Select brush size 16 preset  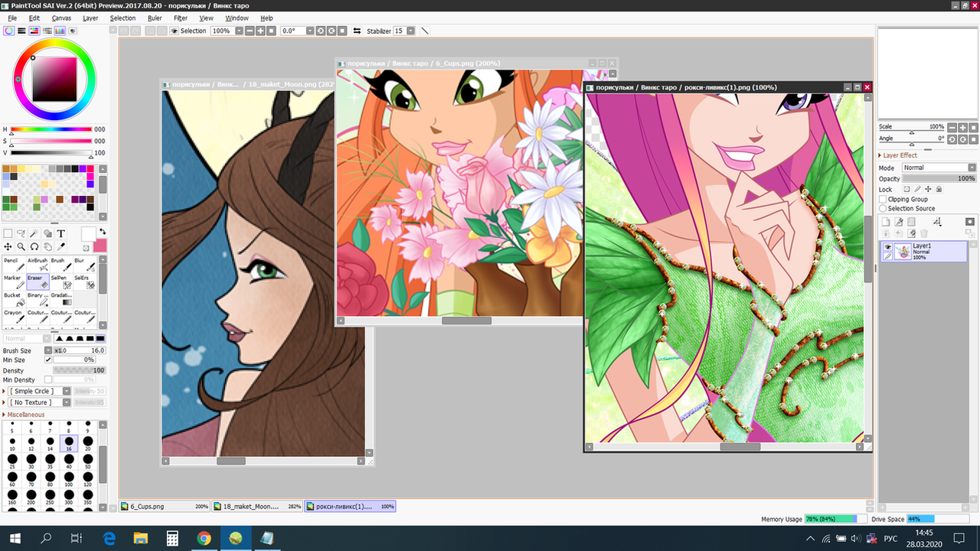click(69, 443)
